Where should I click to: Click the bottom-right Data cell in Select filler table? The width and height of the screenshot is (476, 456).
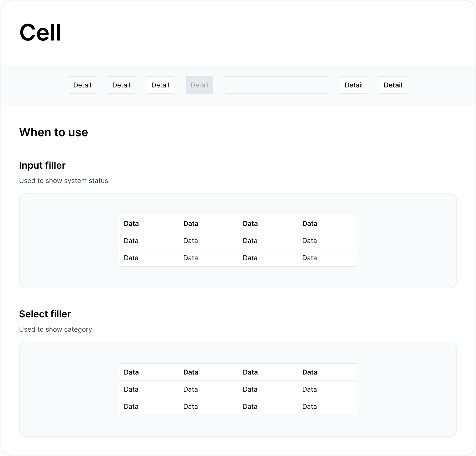pos(310,406)
